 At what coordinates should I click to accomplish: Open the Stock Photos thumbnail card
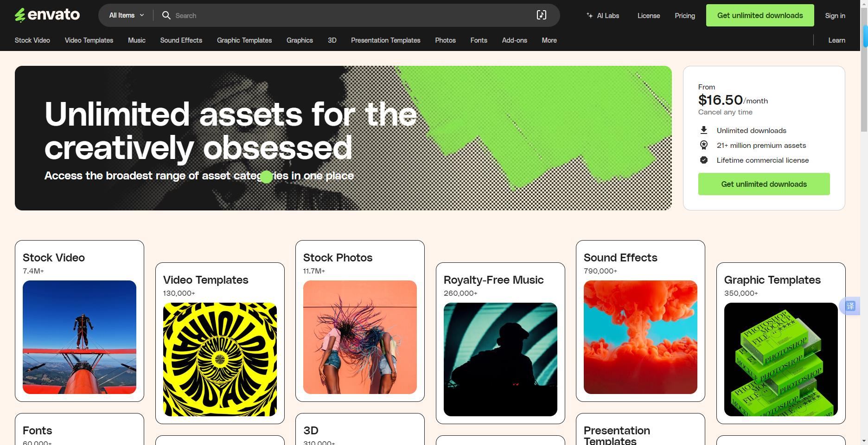(x=360, y=337)
